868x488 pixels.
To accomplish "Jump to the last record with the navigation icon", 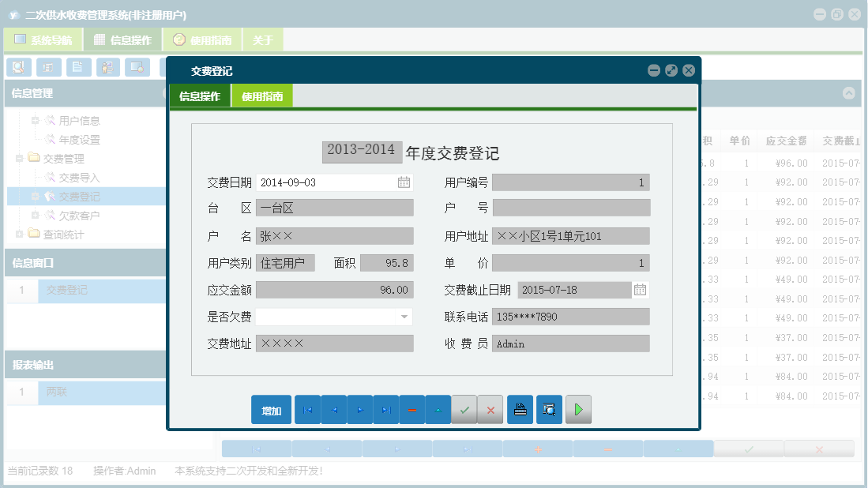I will (x=385, y=409).
